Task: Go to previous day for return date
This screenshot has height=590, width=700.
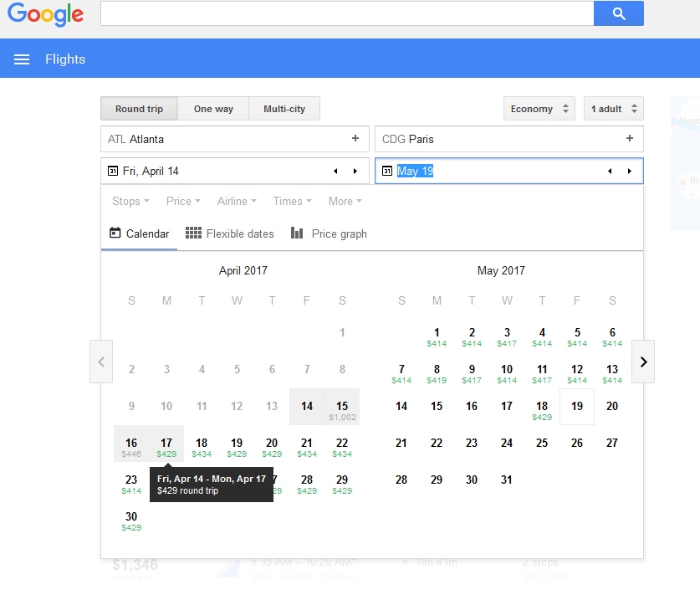Action: (x=609, y=172)
